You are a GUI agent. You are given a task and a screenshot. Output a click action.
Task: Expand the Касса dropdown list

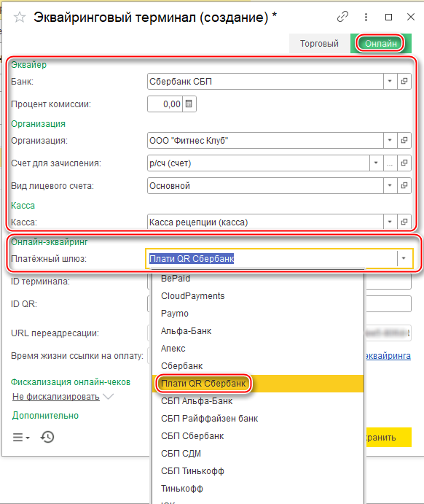point(390,222)
